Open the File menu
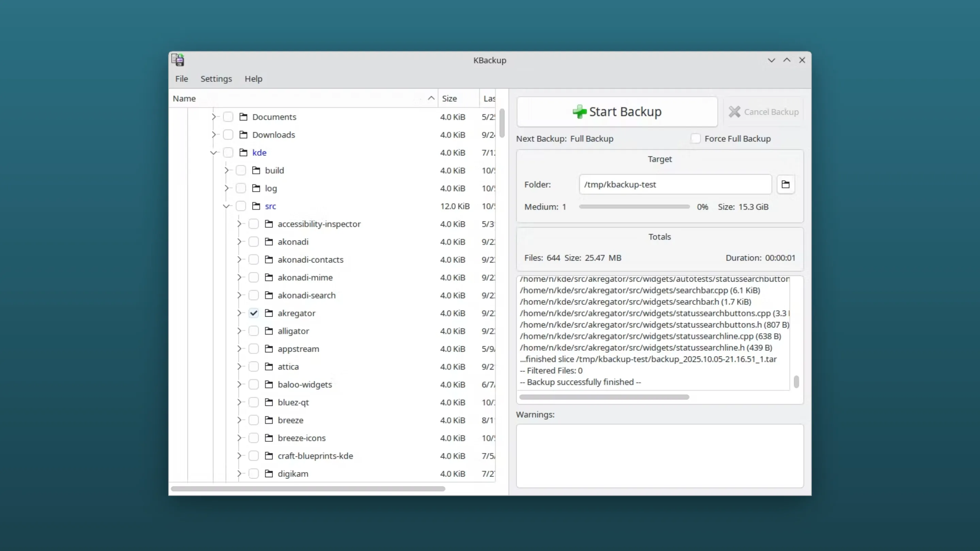 point(181,79)
